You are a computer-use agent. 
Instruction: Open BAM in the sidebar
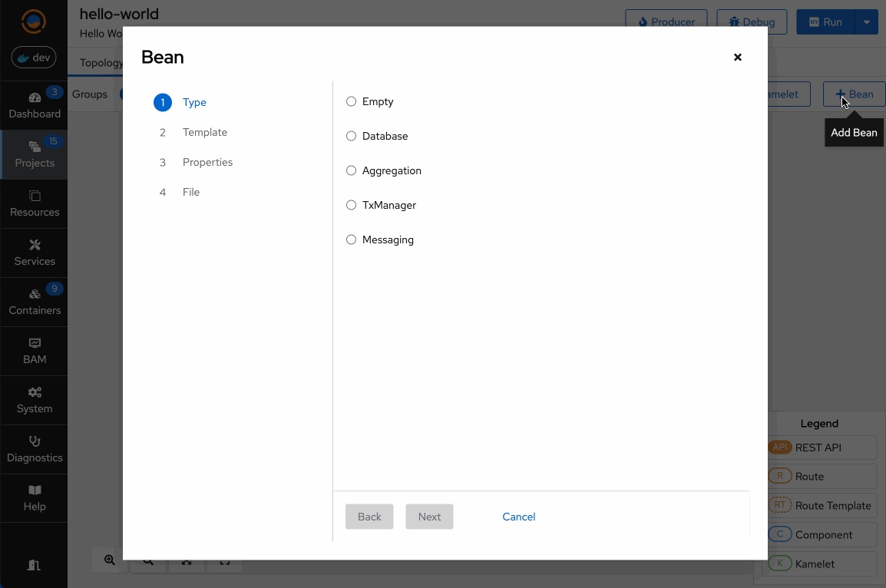[x=34, y=352]
